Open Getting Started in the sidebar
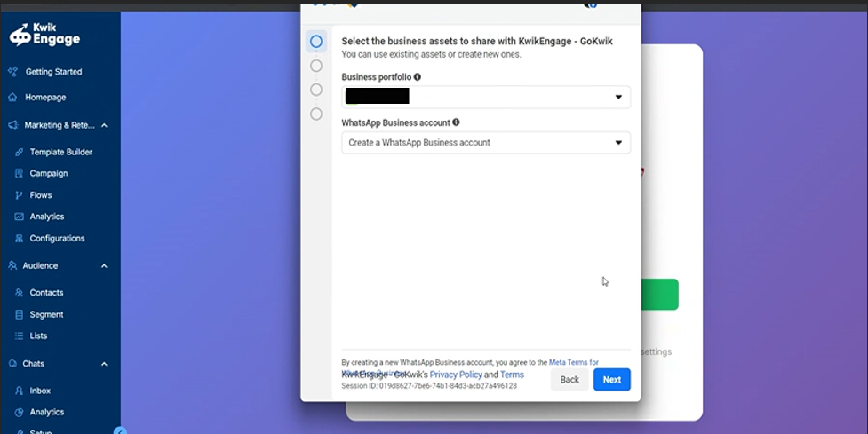 [x=53, y=72]
